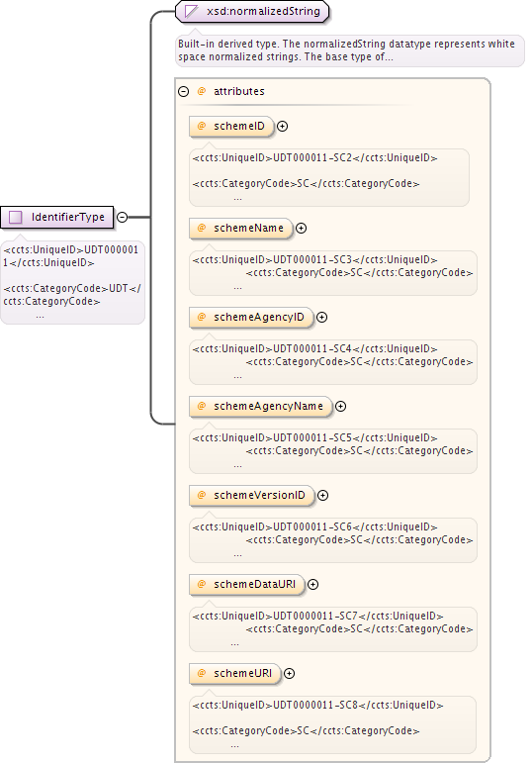Click the @ icon of schemeName attribute
The height and width of the screenshot is (764, 532).
coord(202,228)
